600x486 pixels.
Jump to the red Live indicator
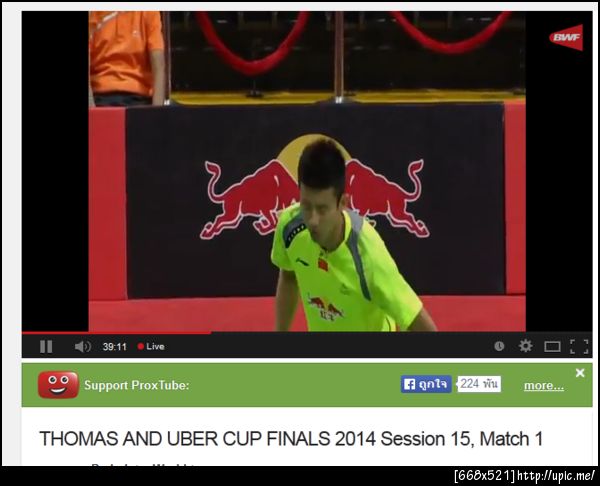(x=151, y=347)
